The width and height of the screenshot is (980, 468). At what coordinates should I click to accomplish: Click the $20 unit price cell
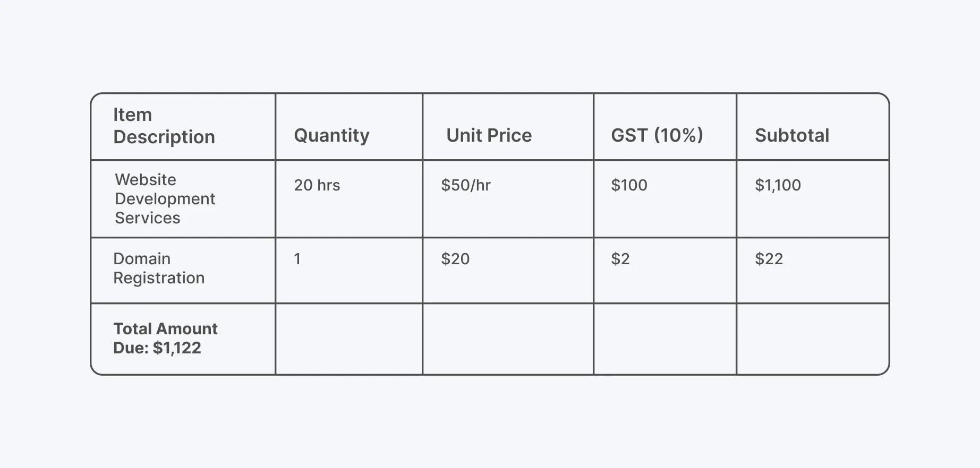click(x=455, y=259)
